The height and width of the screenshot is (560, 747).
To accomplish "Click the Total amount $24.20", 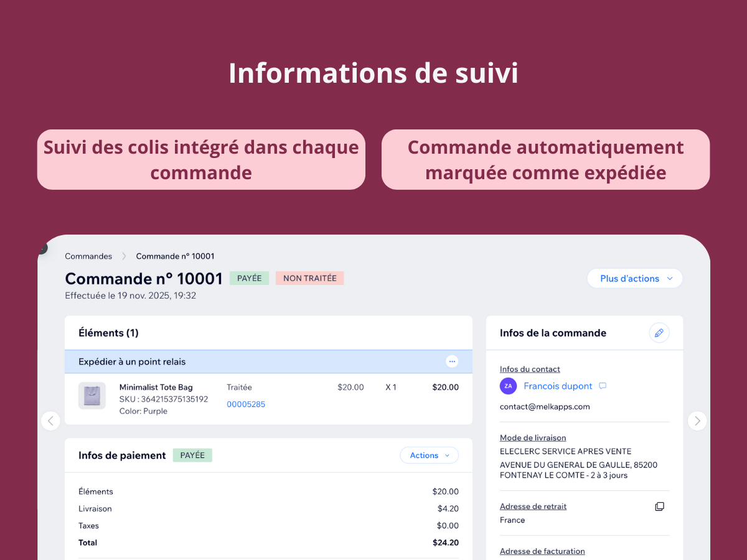I will coord(446,543).
